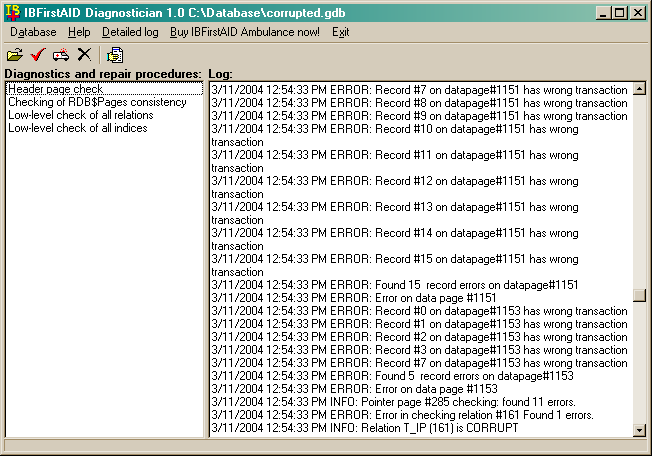
Task: Click log line Record #10 on datapage#1151
Action: [395, 135]
